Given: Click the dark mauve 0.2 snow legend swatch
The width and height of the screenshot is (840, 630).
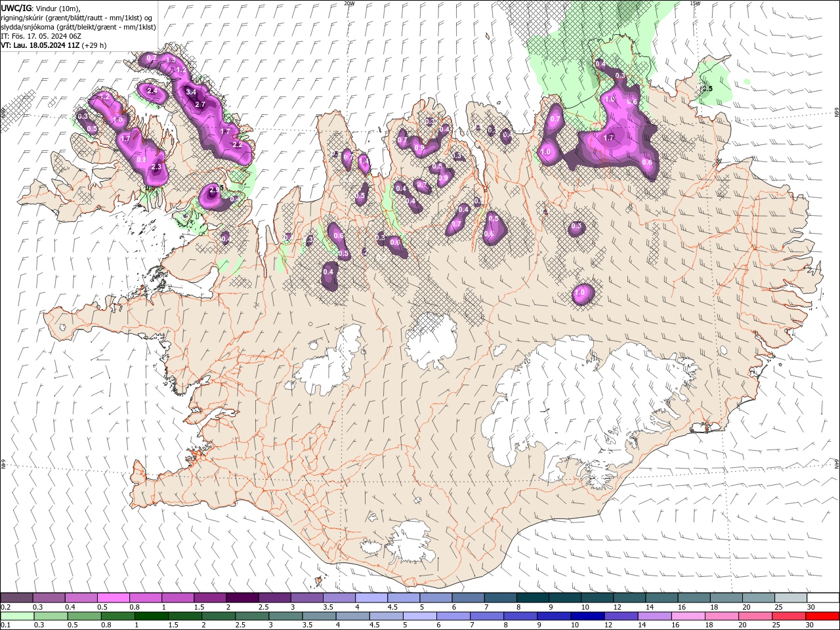Looking at the screenshot, I should coord(16,598).
